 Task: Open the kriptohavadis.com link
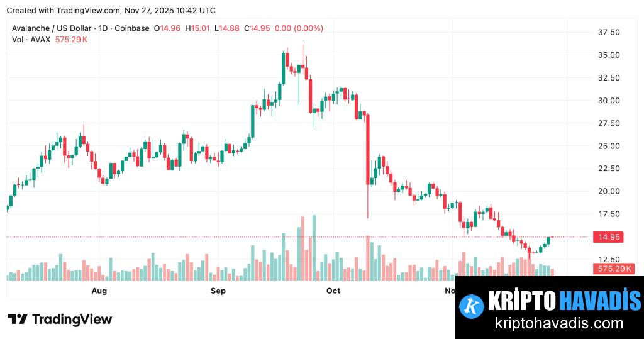coord(559,323)
